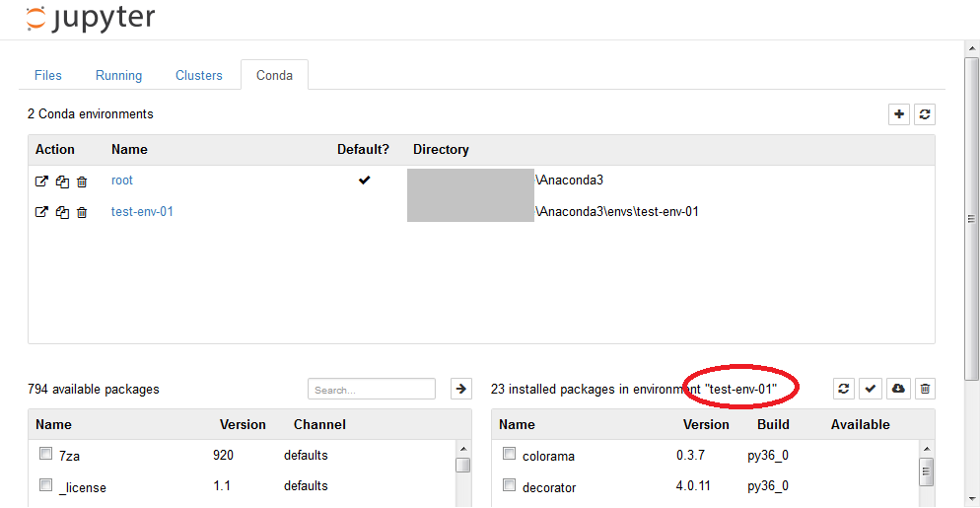Click the root environment default checkmark

coord(365,181)
